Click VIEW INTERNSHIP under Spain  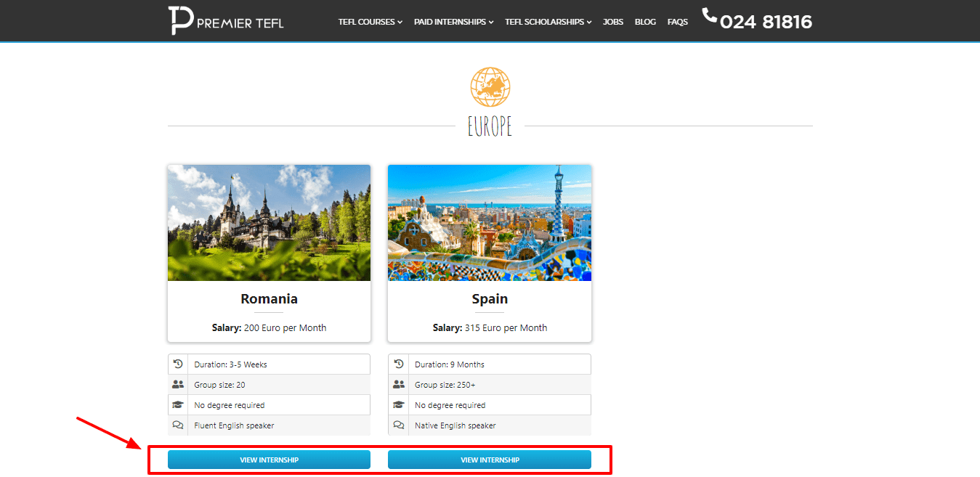pyautogui.click(x=490, y=459)
